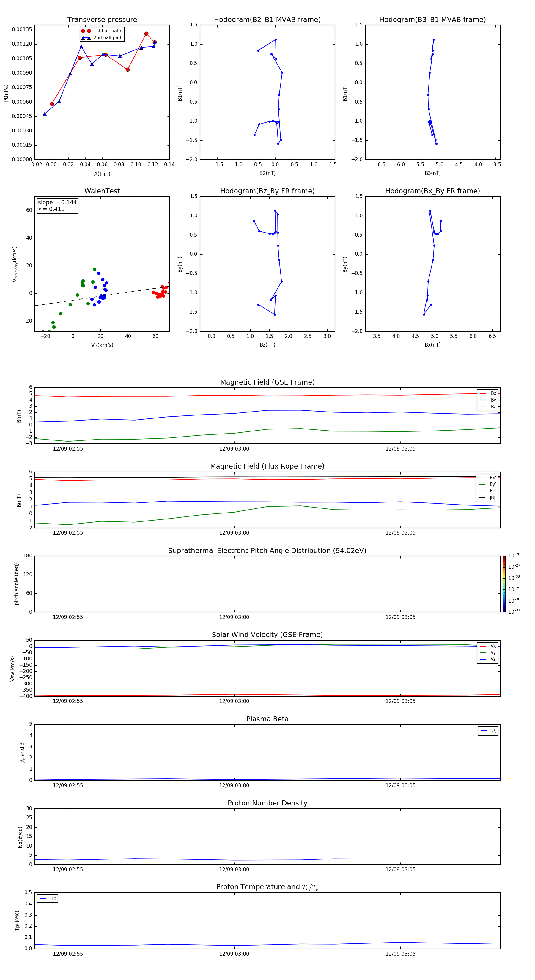Click 12/09 03:05 tick under Proton Temperature plot

[x=400, y=954]
